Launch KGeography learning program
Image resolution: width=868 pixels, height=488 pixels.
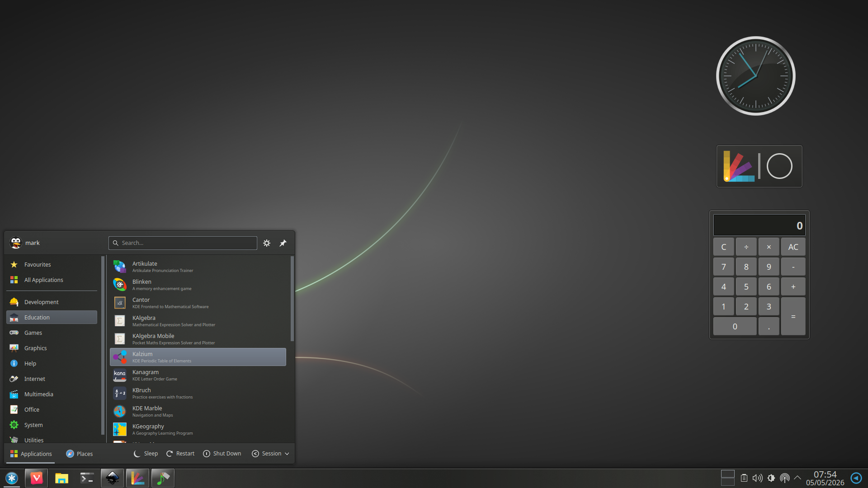click(198, 429)
